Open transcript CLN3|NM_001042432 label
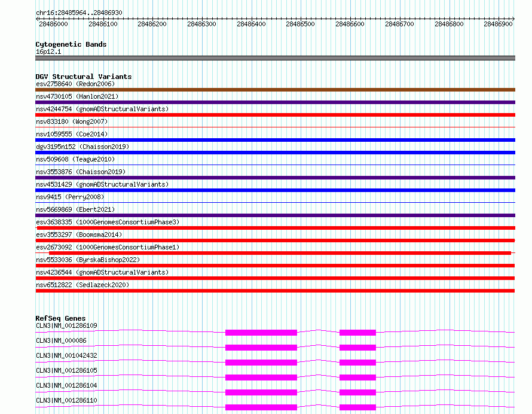Image resolution: width=532 pixels, height=414 pixels. (x=66, y=355)
